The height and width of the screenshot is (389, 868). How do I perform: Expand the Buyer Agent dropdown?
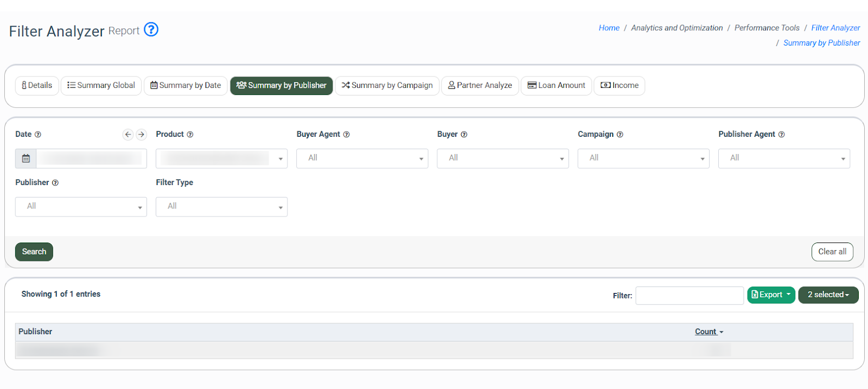[362, 158]
